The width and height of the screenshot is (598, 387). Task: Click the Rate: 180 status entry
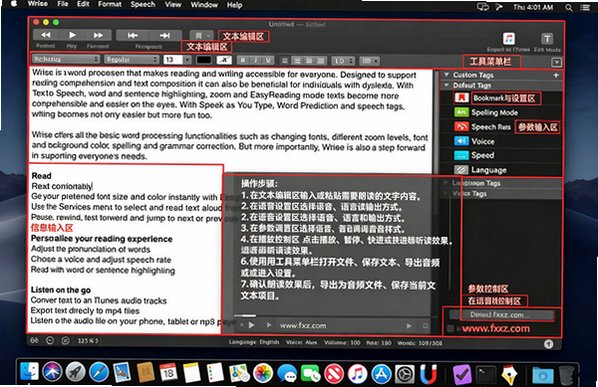(x=379, y=343)
